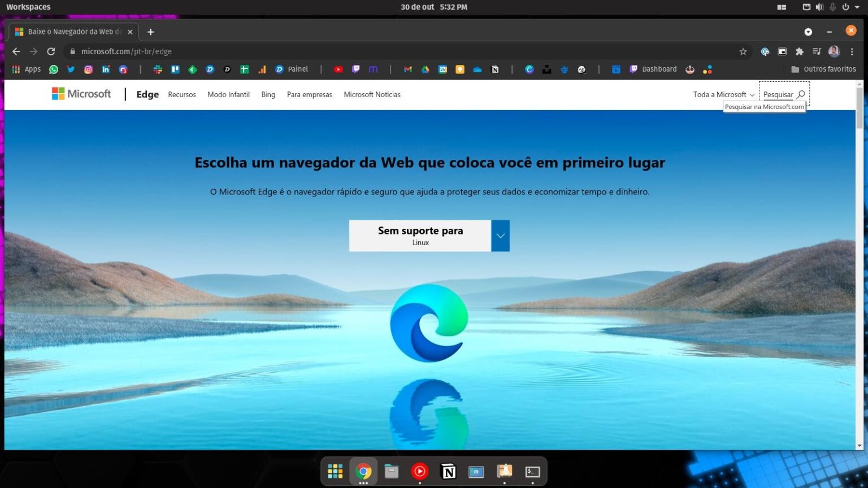Screen dimensions: 868x488
Task: Switch to the Edge homepage tab
Action: (x=71, y=32)
